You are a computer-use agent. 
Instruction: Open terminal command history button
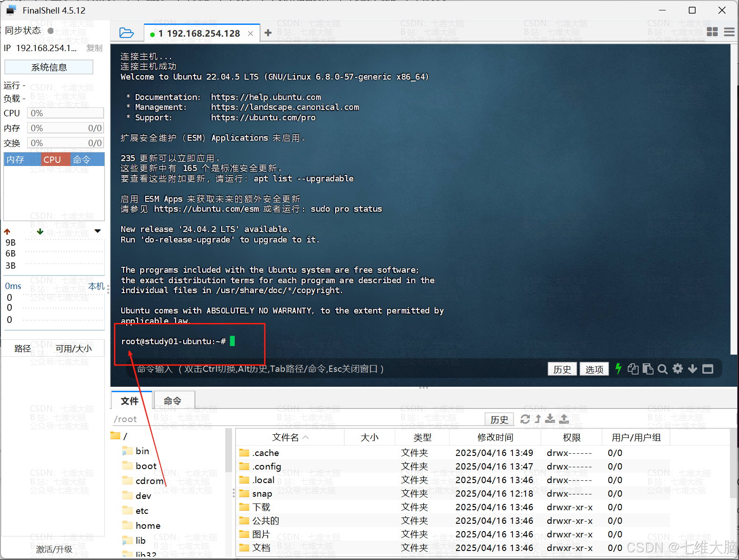pyautogui.click(x=562, y=369)
